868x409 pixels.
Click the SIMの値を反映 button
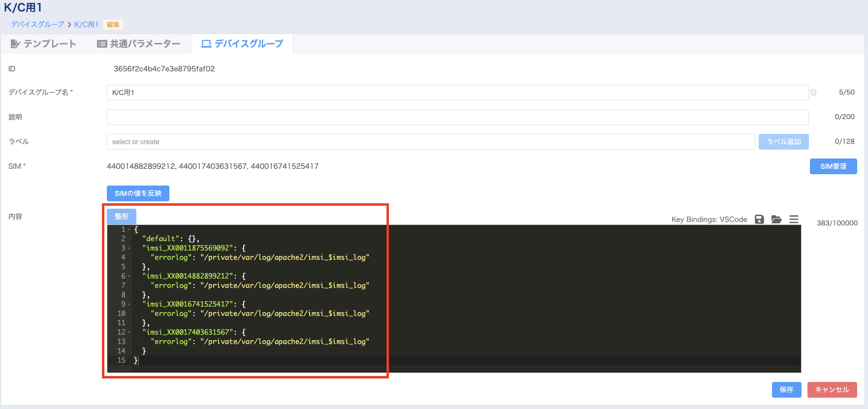(138, 193)
